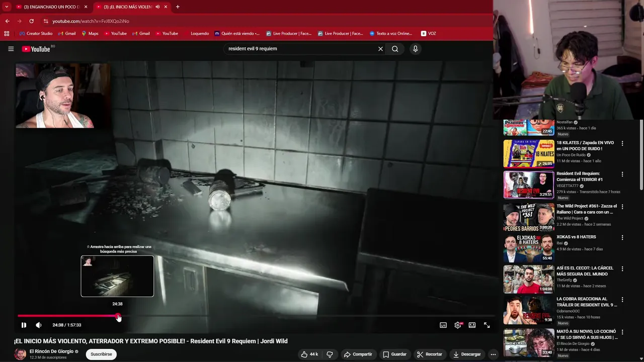Enter fullscreen mode
Screen dimensions: 644x362
pos(487,325)
